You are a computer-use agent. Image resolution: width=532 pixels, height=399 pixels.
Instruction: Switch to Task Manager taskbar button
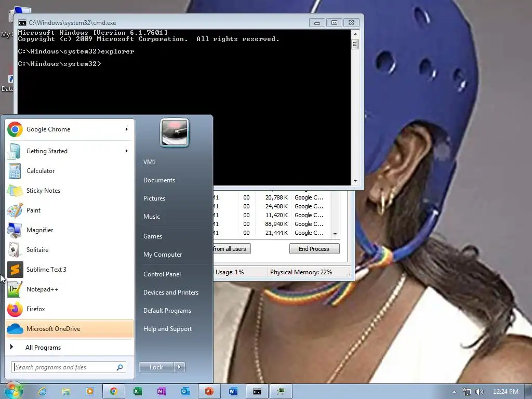pyautogui.click(x=281, y=391)
